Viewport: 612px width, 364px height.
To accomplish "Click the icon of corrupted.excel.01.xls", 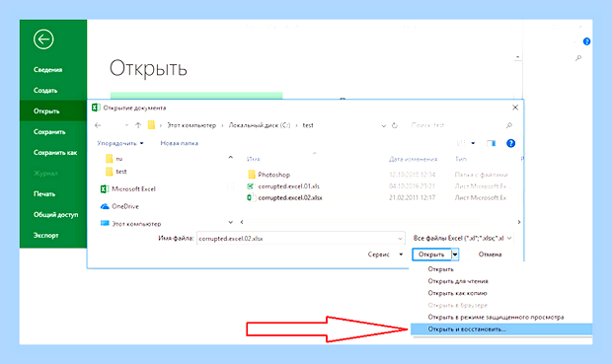I will (251, 186).
